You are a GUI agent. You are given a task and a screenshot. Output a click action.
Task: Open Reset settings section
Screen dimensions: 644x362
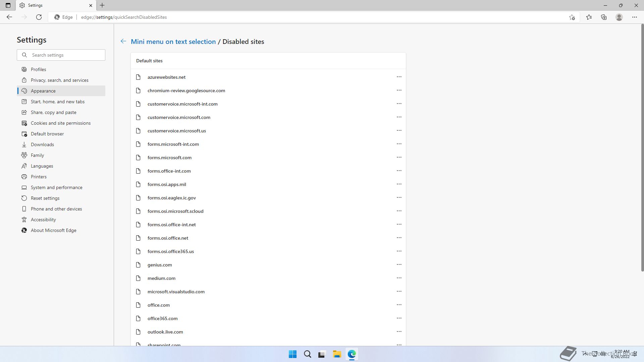[61, 198]
